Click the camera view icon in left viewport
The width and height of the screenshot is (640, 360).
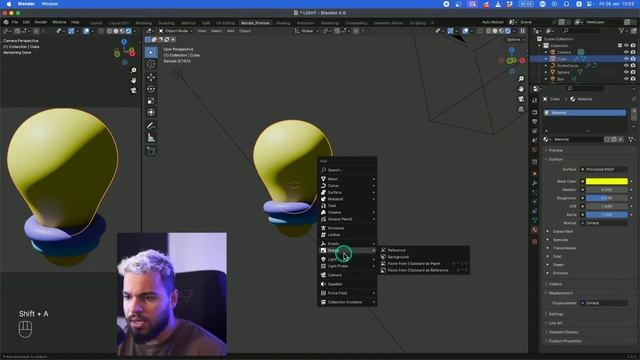pyautogui.click(x=133, y=91)
